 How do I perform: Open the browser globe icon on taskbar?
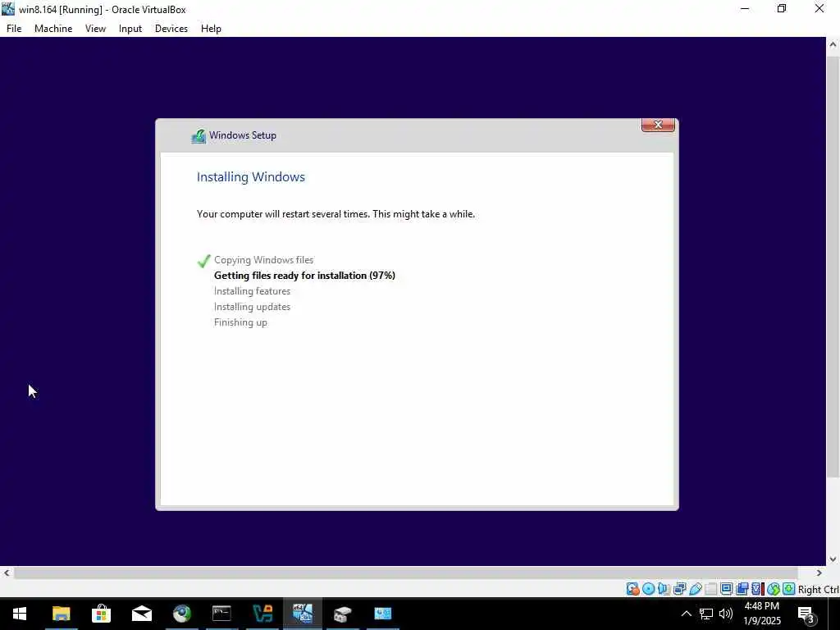coord(181,614)
